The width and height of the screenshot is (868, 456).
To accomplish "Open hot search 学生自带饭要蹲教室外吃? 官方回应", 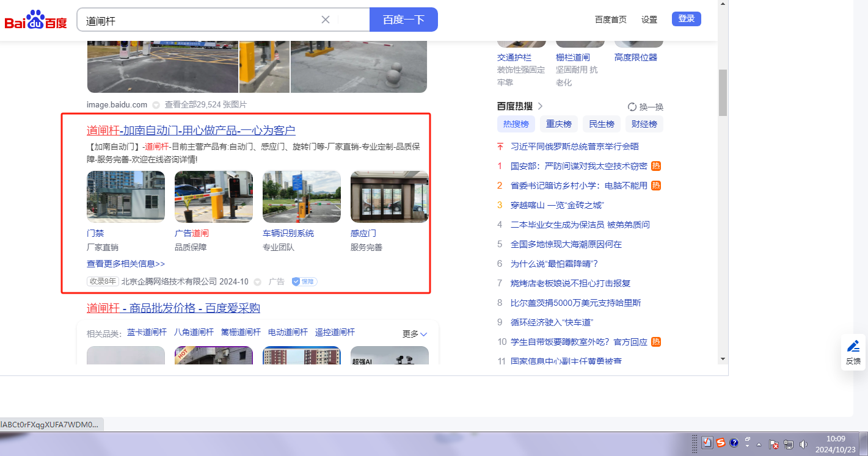I will pyautogui.click(x=579, y=342).
